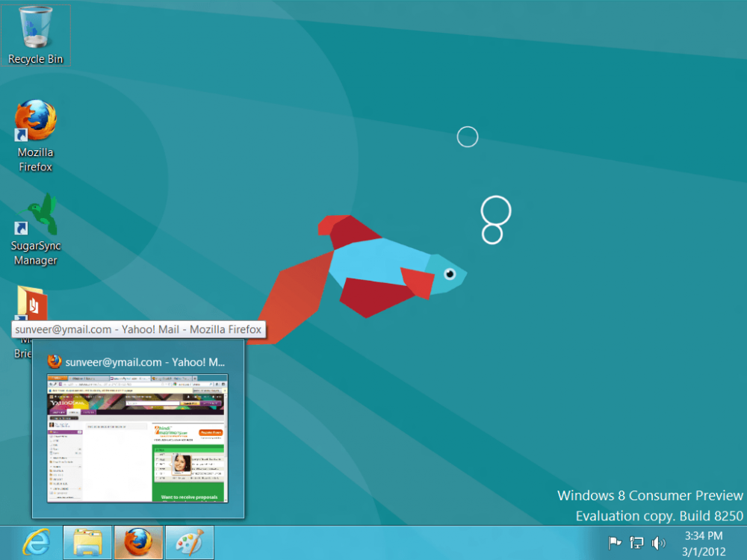The image size is (747, 560).
Task: Open File Explorer from the taskbar
Action: pos(87,542)
